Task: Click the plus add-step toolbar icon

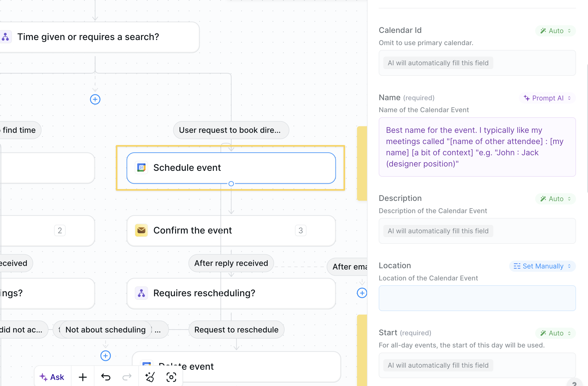Action: [83, 377]
